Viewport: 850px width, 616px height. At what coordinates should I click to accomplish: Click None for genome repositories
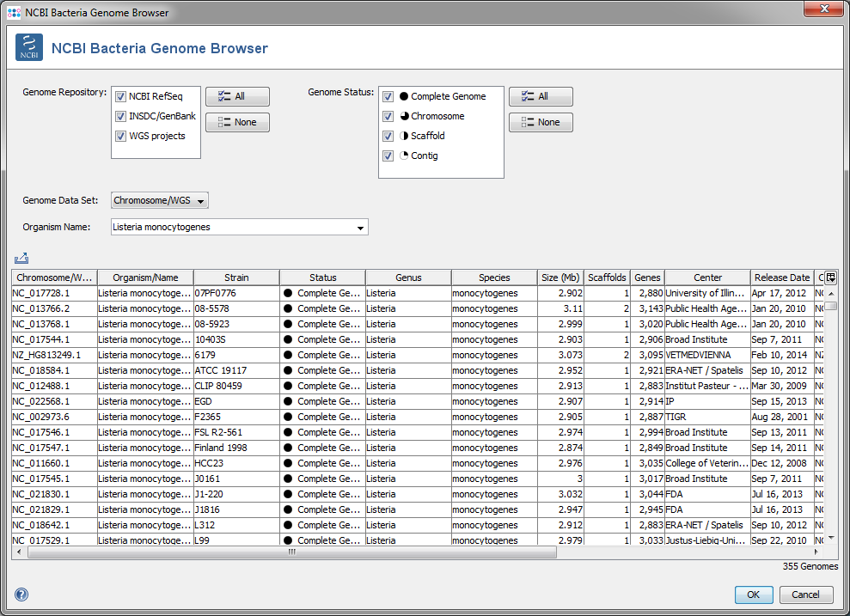[237, 122]
